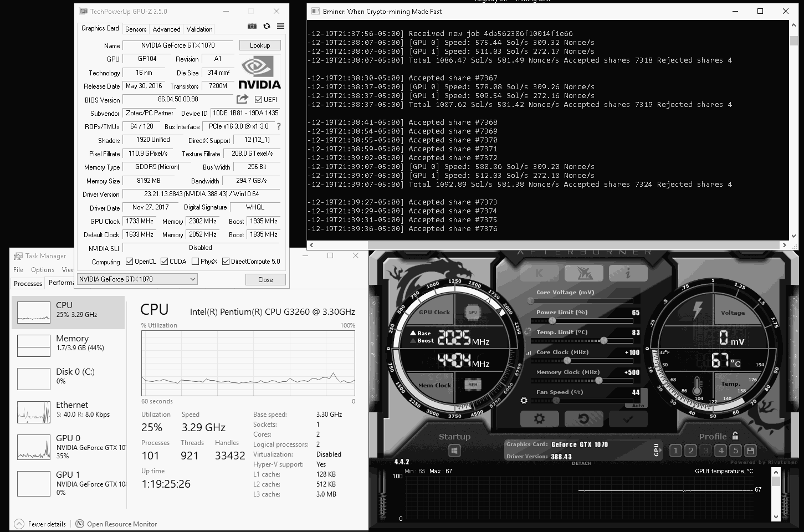804x532 pixels.
Task: Adjust the Core Voltage slider
Action: pyautogui.click(x=582, y=300)
